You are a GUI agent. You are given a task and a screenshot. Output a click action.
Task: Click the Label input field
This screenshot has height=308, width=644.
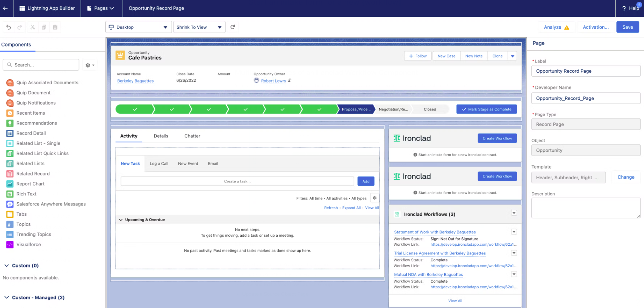[x=586, y=71]
